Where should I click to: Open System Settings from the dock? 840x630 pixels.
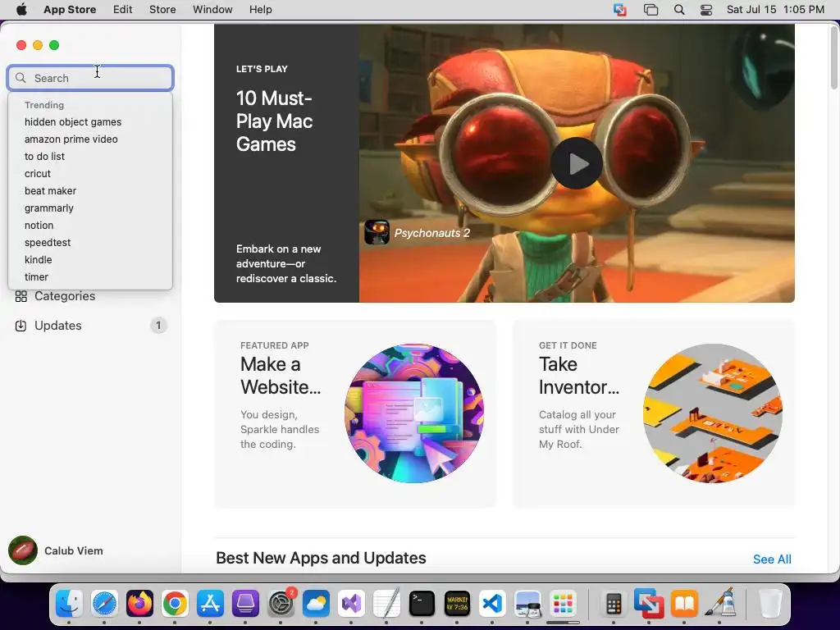click(x=281, y=605)
